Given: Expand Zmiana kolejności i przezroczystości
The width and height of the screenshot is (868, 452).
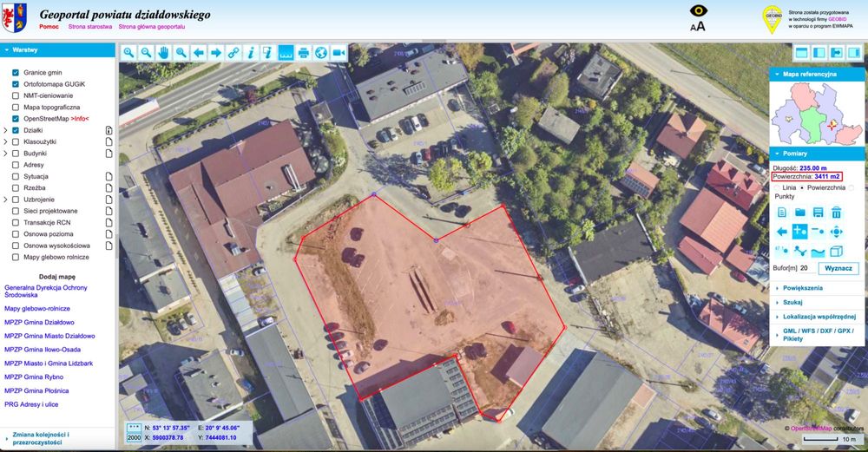Looking at the screenshot, I should [x=57, y=439].
